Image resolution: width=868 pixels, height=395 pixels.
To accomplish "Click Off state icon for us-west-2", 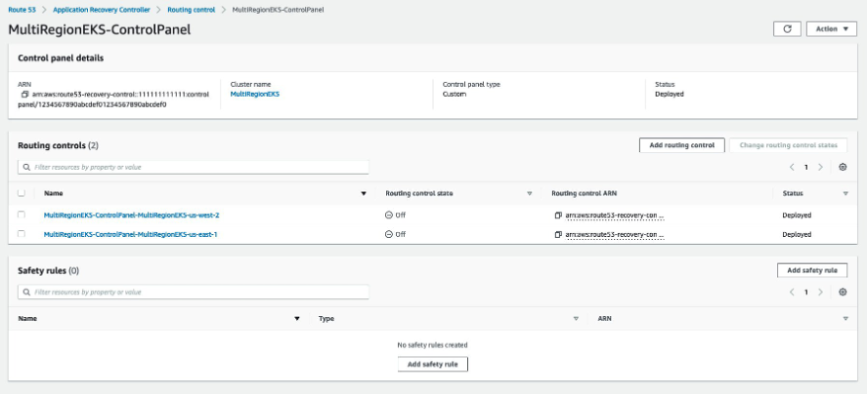I will coord(389,215).
